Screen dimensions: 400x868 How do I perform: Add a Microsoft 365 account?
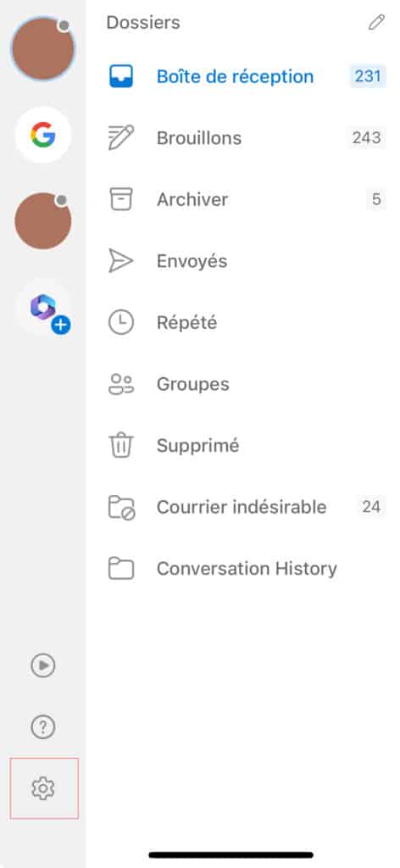click(x=43, y=309)
